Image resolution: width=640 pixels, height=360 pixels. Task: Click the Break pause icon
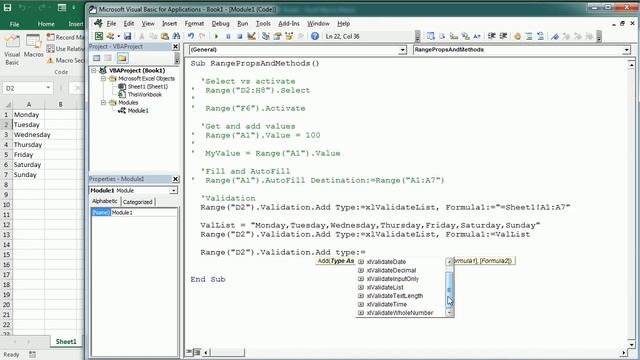(228, 36)
